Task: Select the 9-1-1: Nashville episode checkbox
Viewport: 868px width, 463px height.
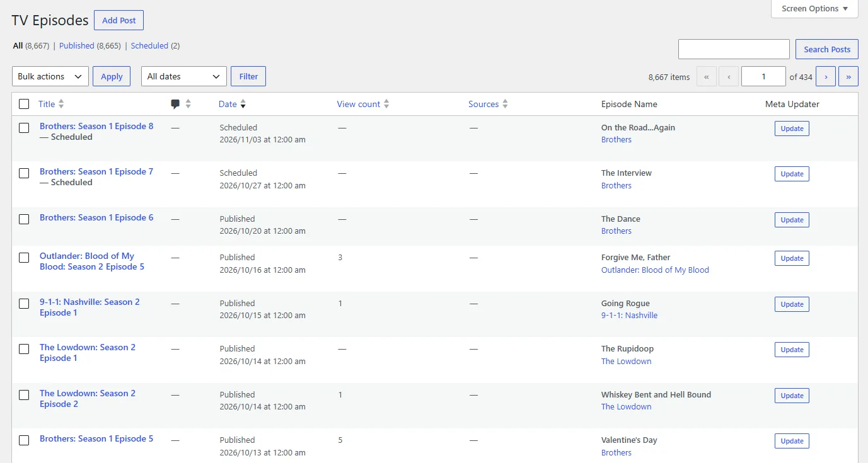Action: 24,304
